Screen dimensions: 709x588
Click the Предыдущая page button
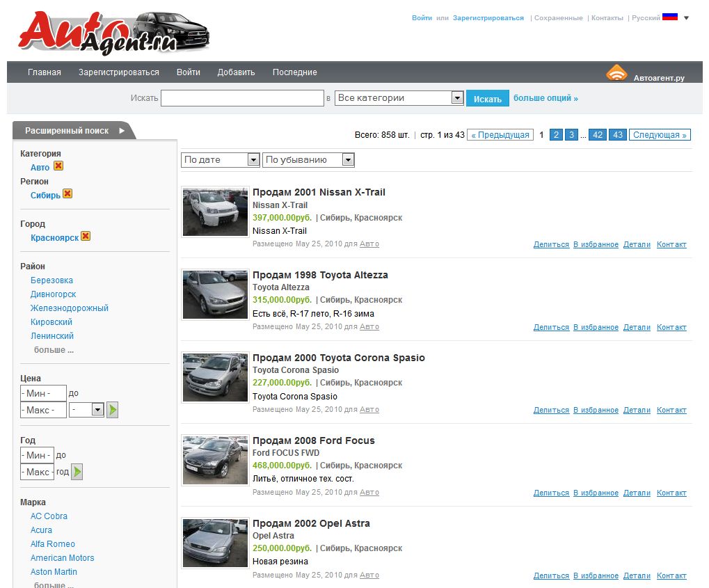[x=500, y=135]
